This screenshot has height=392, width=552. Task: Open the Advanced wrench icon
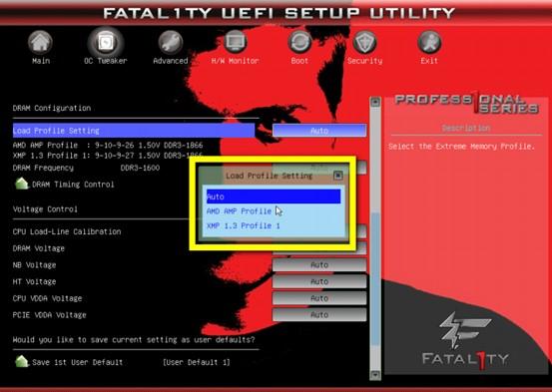[x=171, y=43]
